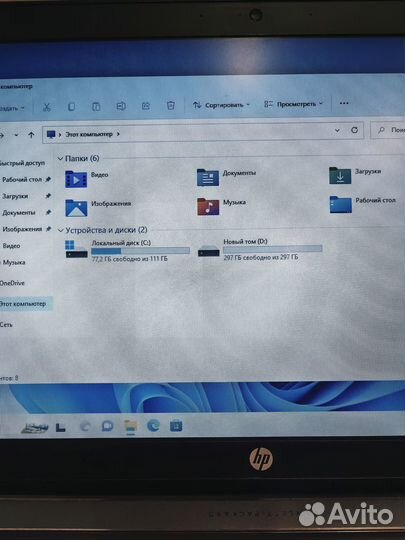This screenshot has height=540, width=405.
Task: Select the Видео folder under Папки
Action: (x=87, y=179)
